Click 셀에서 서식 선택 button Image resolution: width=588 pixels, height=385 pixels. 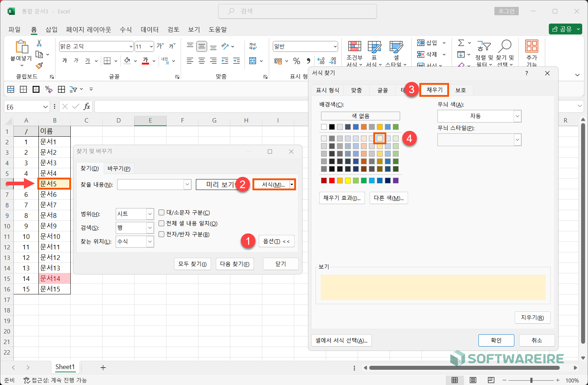coord(341,340)
